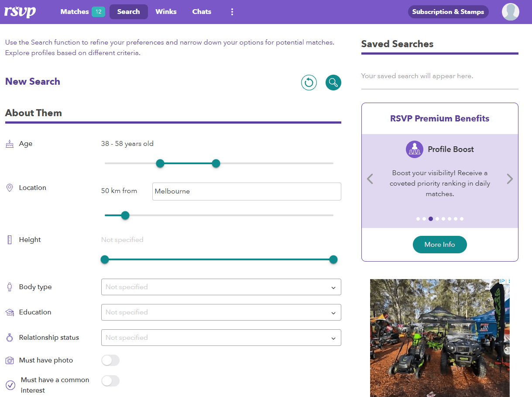Click the camera icon beside Must have photo

point(9,360)
